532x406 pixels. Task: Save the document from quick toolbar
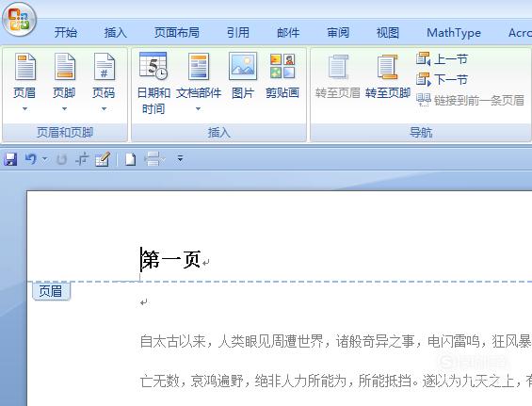[x=11, y=159]
